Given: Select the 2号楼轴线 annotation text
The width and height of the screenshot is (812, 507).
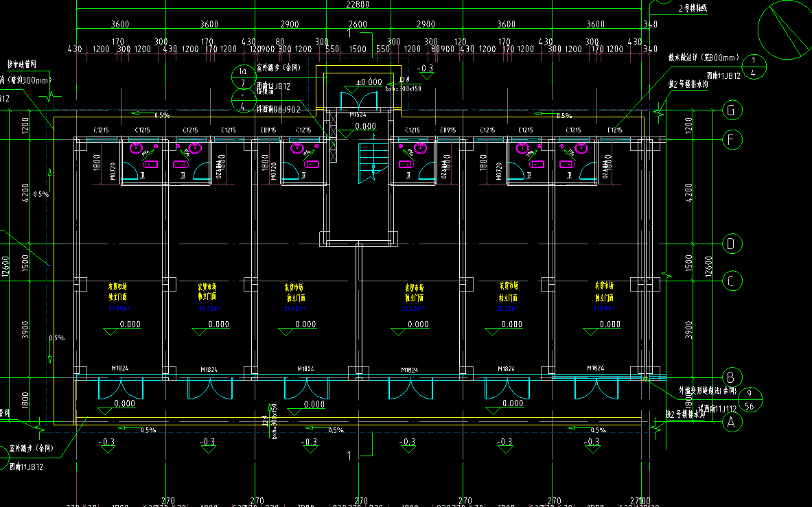Looking at the screenshot, I should pyautogui.click(x=693, y=8).
